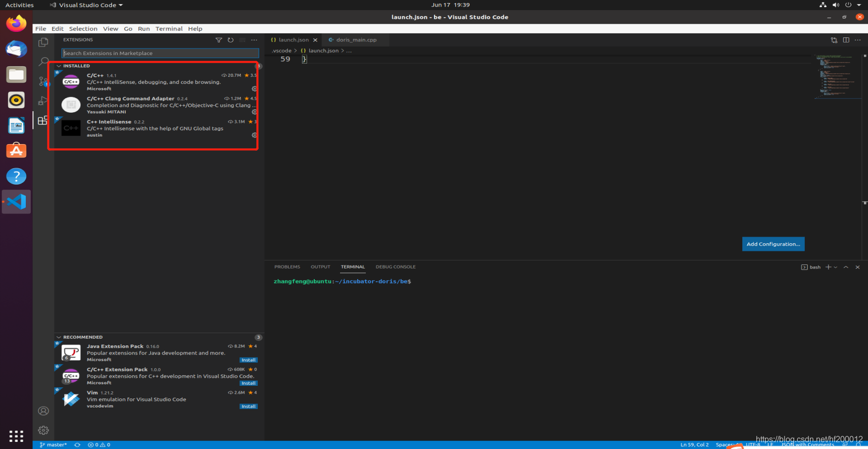Collapse the INSTALLED section
The width and height of the screenshot is (868, 449).
click(x=76, y=66)
